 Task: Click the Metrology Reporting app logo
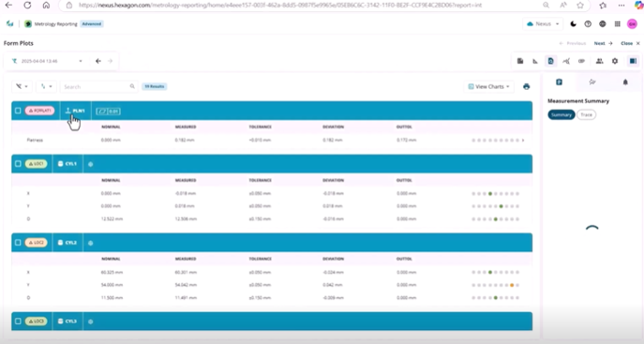(x=28, y=23)
